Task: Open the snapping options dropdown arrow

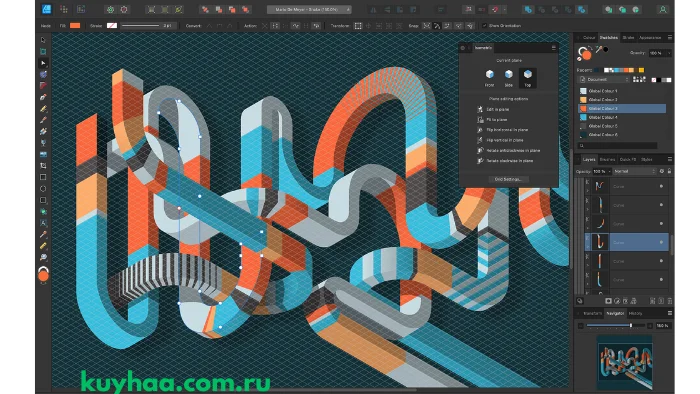Action: click(504, 9)
